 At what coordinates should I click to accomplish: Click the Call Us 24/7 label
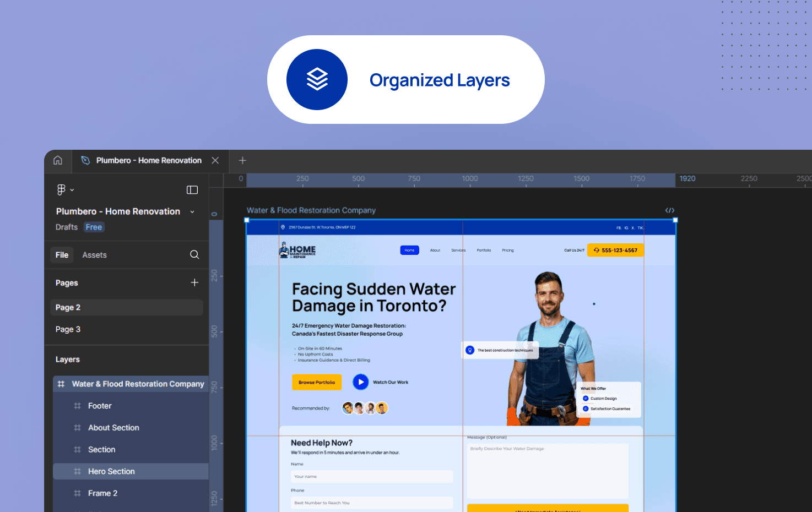pyautogui.click(x=574, y=250)
